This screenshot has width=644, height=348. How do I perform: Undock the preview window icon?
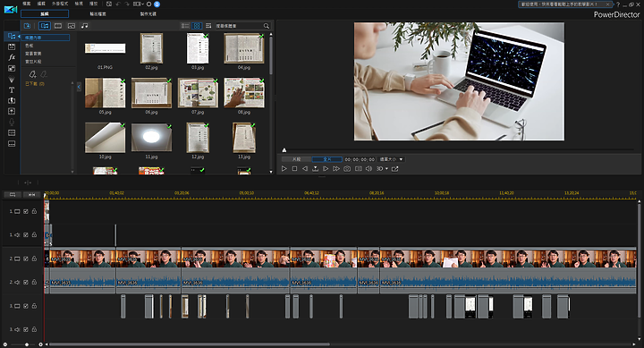point(395,169)
